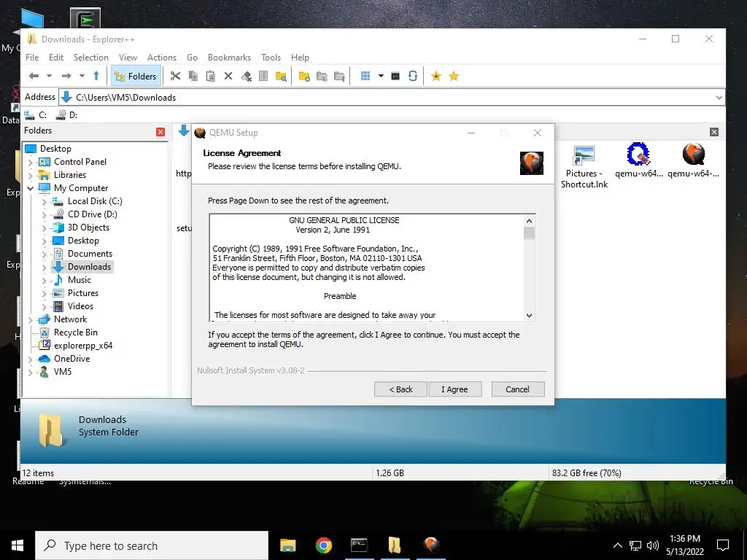Image resolution: width=747 pixels, height=560 pixels.
Task: Click Cancel in QEMU Setup
Action: click(518, 389)
